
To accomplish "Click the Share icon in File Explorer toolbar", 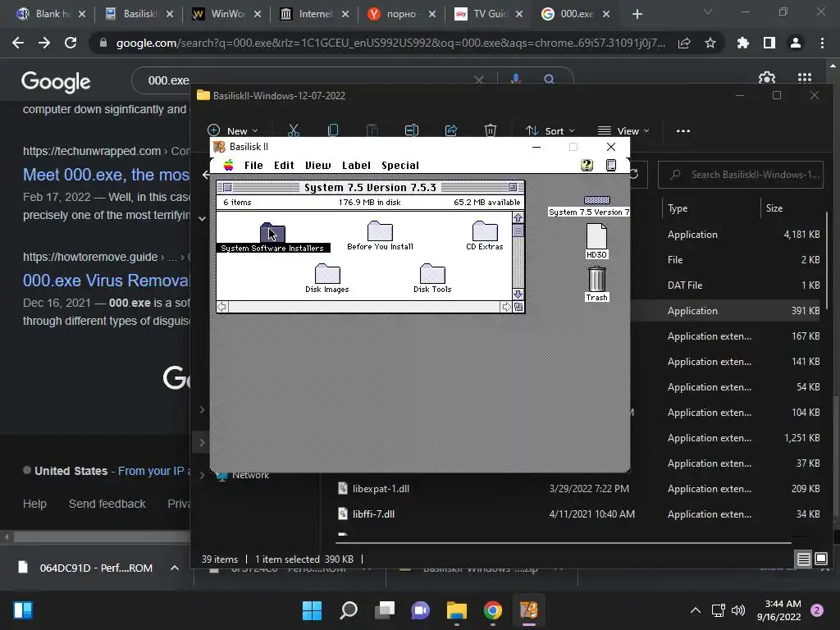I will (451, 130).
